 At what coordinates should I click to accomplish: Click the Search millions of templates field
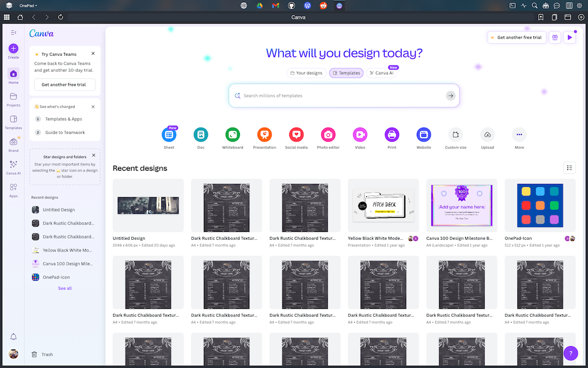coord(344,95)
